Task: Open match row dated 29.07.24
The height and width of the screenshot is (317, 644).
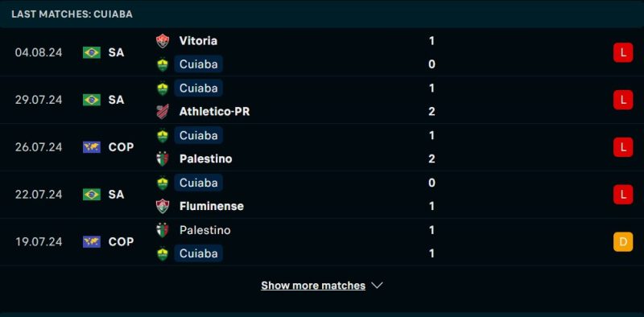Action: [x=322, y=100]
